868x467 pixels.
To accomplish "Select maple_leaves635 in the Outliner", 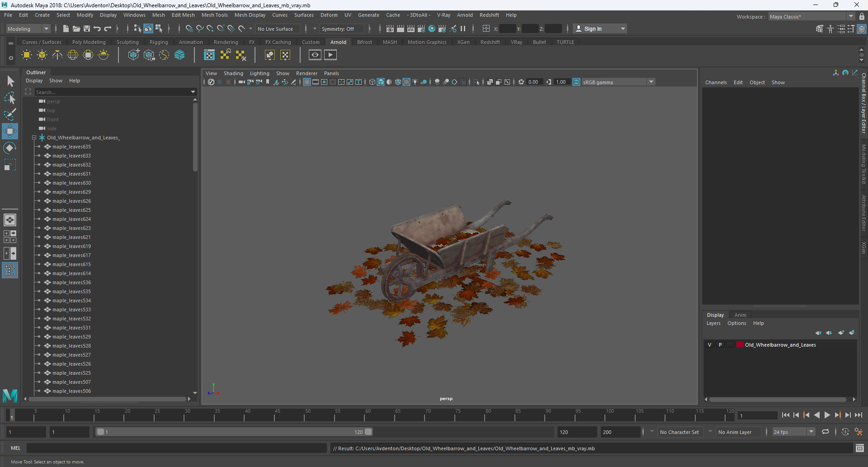I will 71,147.
